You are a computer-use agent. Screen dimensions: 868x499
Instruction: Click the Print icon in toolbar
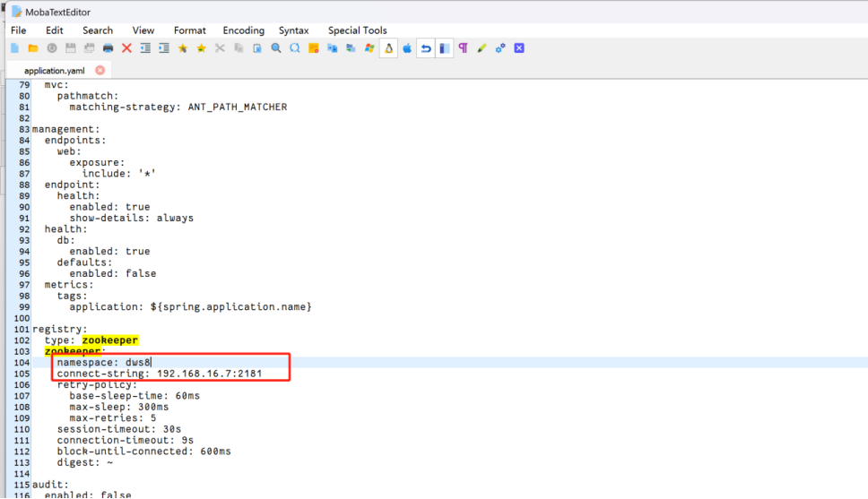click(108, 48)
